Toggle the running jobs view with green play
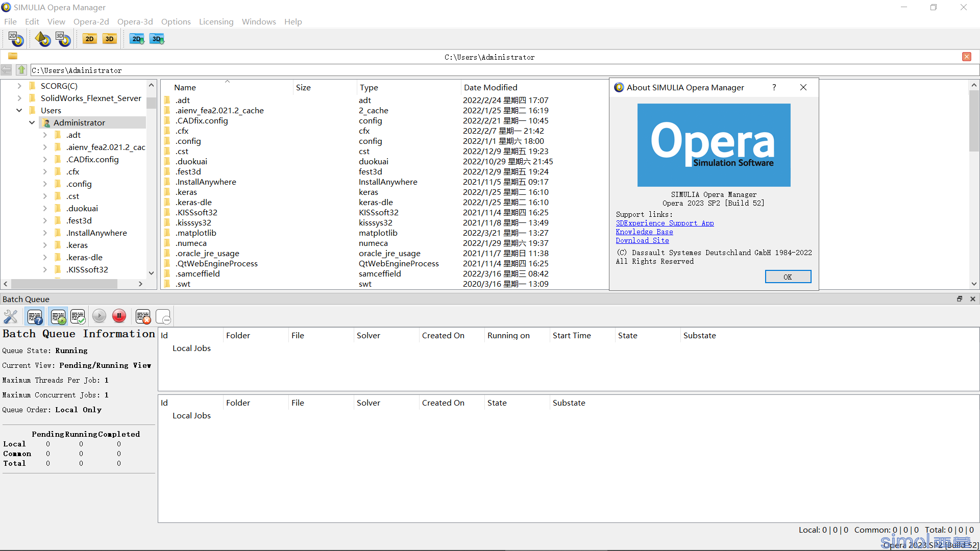The width and height of the screenshot is (980, 551). point(58,317)
